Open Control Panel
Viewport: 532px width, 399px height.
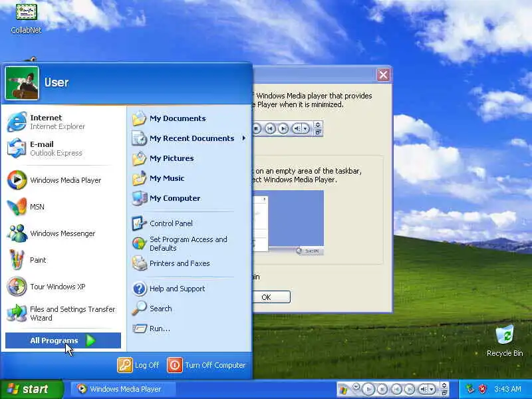(x=190, y=223)
